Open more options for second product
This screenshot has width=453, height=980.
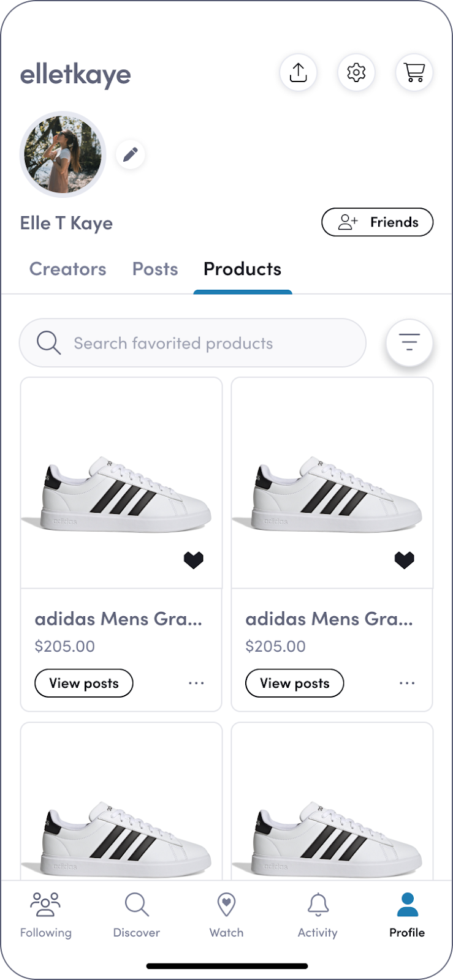(407, 683)
